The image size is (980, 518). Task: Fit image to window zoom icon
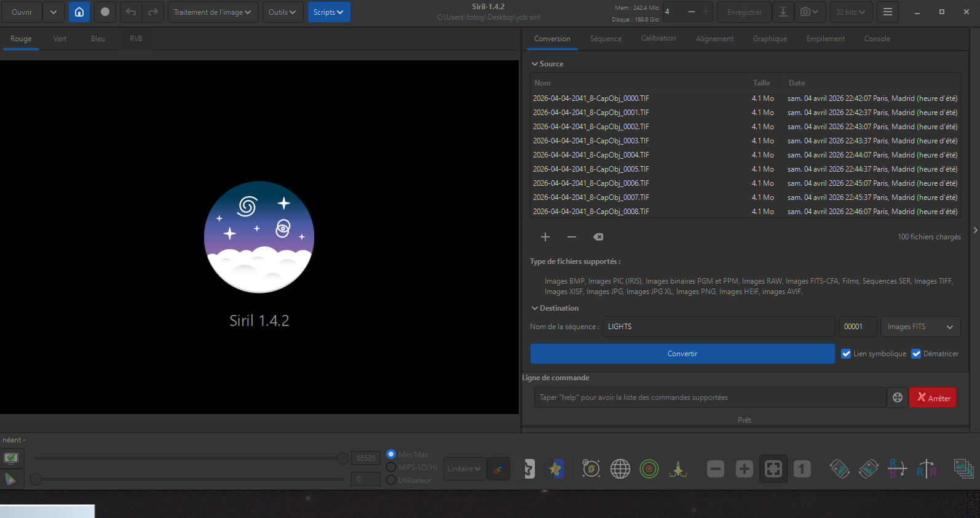point(773,469)
